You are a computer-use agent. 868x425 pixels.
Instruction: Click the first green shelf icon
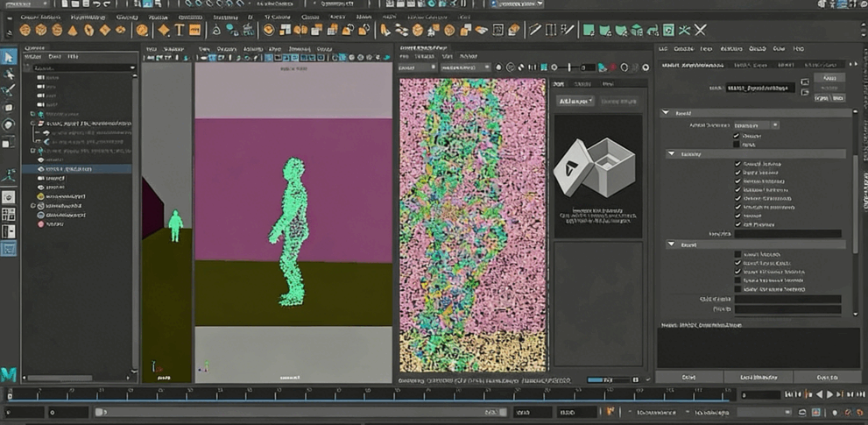tap(589, 30)
